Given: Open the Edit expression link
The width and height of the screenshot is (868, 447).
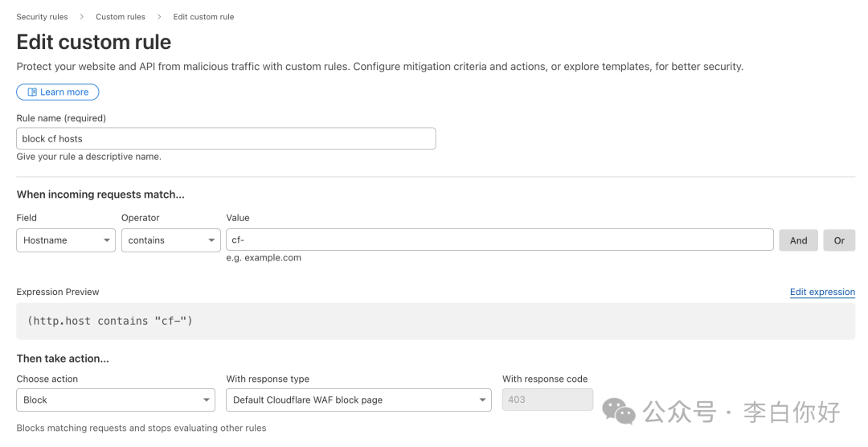Looking at the screenshot, I should point(822,292).
